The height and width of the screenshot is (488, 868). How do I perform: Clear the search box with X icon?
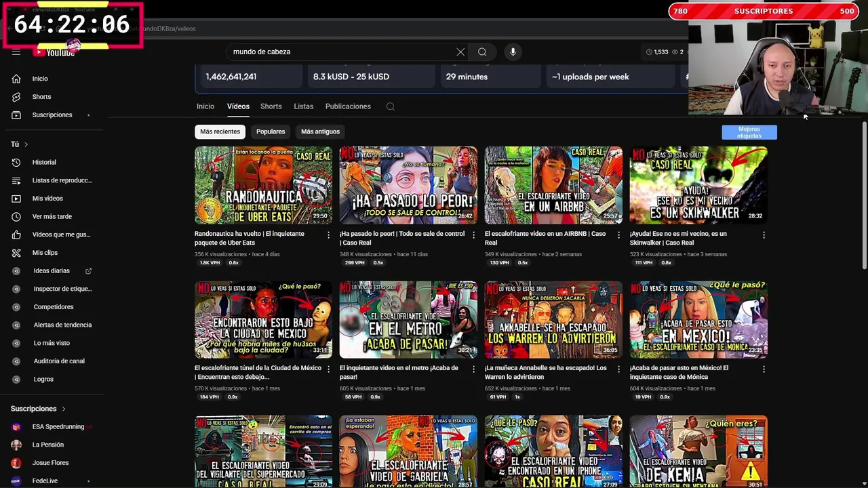point(460,52)
